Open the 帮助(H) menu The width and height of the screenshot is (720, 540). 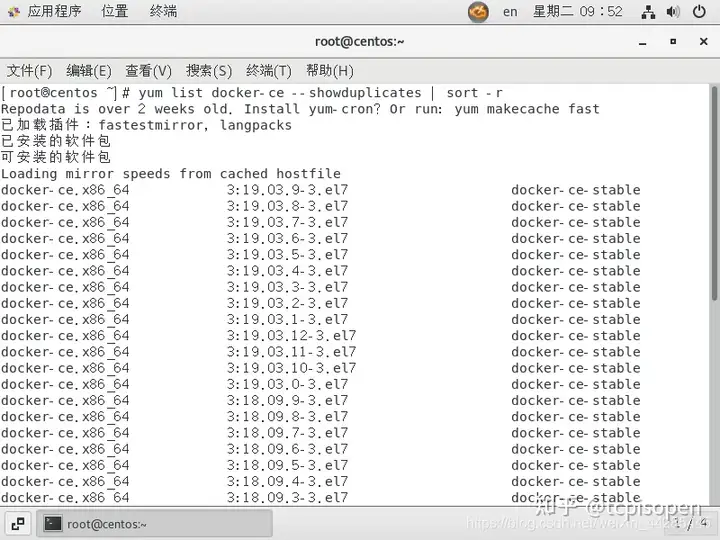pyautogui.click(x=330, y=71)
